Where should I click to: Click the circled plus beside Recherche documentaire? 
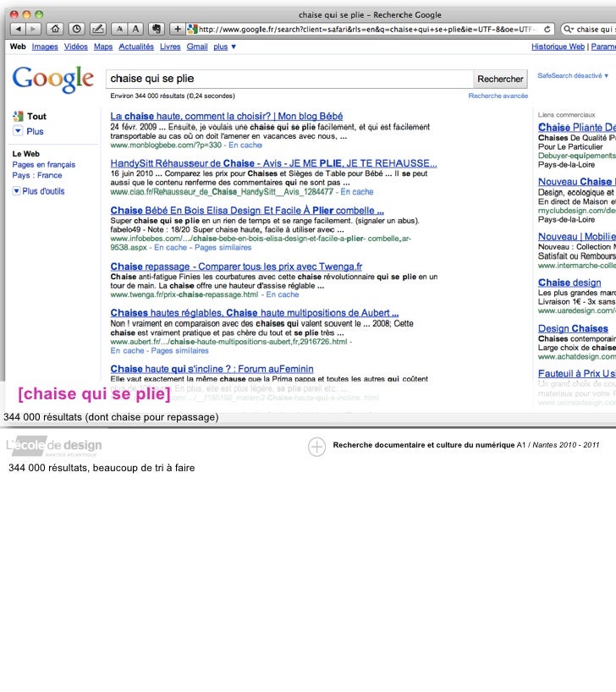pos(316,447)
